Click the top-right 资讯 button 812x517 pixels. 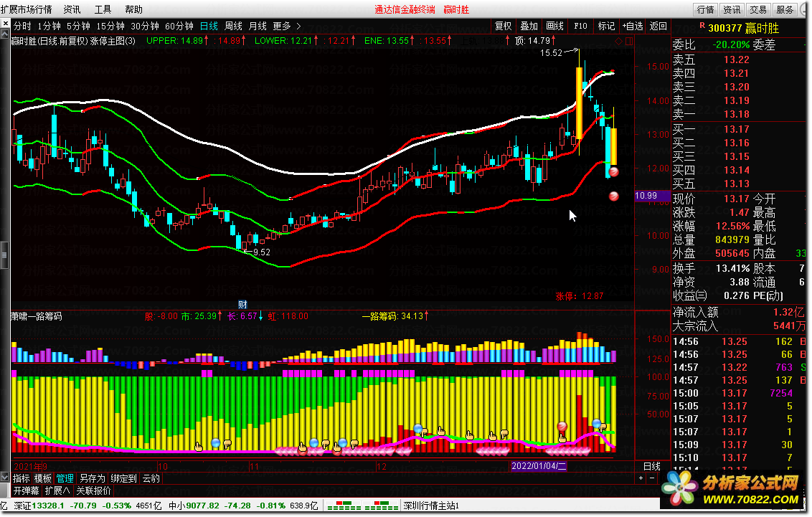[x=732, y=9]
